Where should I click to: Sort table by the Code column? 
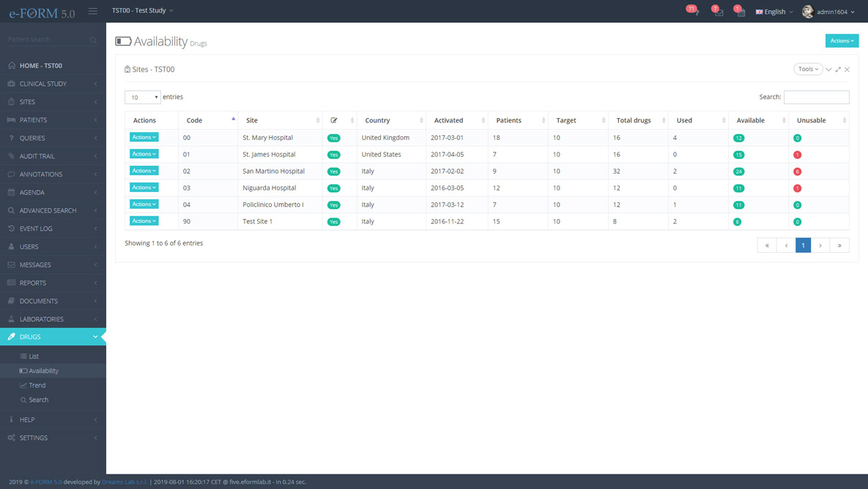(207, 120)
